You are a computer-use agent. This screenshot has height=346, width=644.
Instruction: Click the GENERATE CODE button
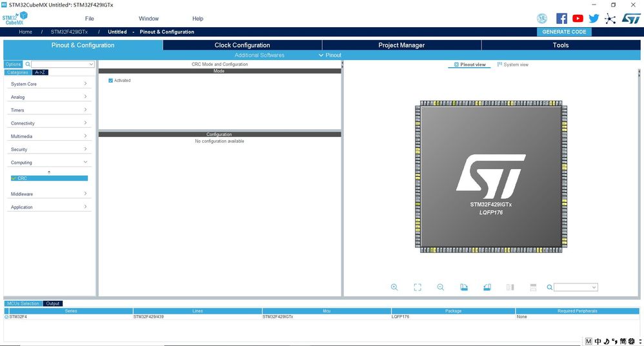(x=564, y=32)
